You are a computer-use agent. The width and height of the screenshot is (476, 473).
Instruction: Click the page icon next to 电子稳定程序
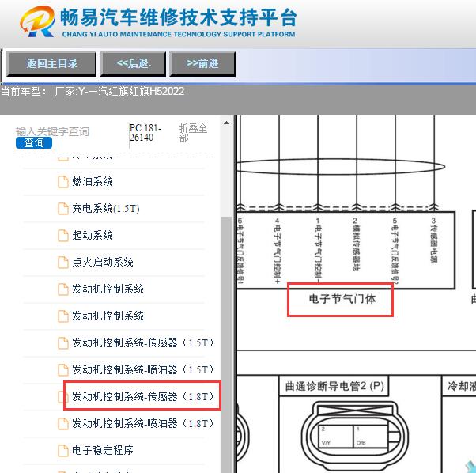(x=63, y=450)
